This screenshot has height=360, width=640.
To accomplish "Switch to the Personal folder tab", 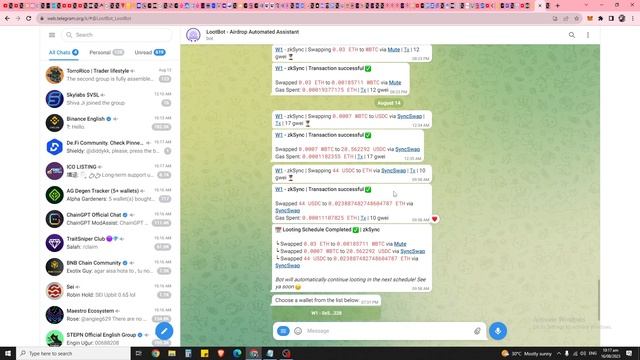I will (106, 53).
